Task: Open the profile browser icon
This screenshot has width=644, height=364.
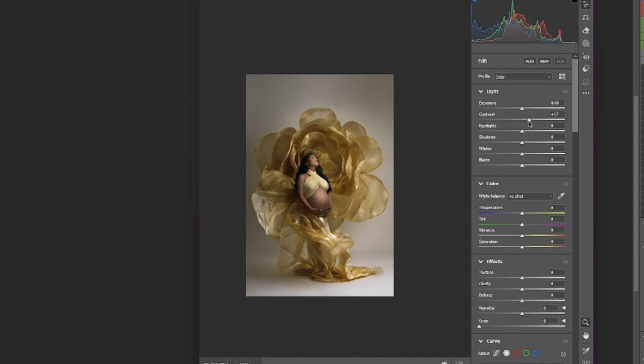Action: pyautogui.click(x=562, y=77)
